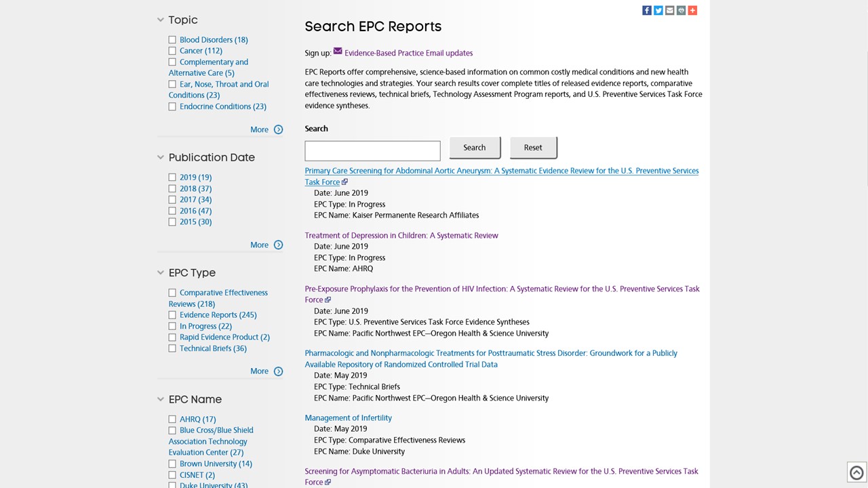Collapse the Topic filter section chevron
This screenshot has height=488, width=868.
point(161,20)
